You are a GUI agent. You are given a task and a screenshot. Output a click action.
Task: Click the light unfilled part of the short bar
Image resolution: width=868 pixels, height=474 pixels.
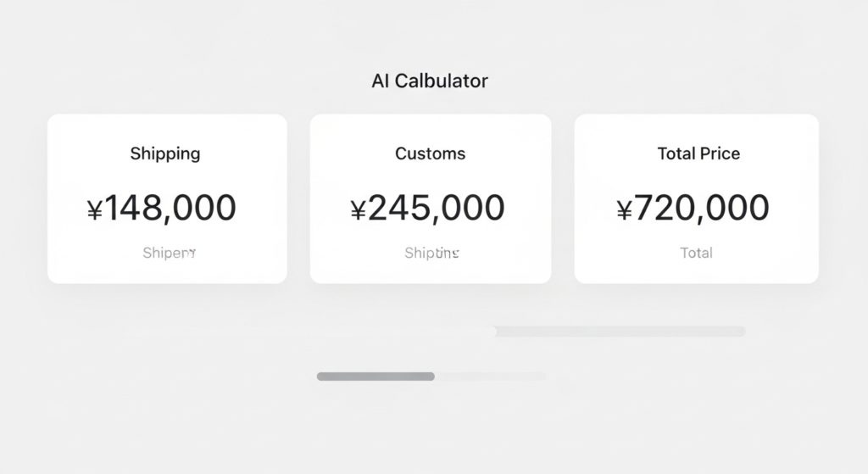490,376
